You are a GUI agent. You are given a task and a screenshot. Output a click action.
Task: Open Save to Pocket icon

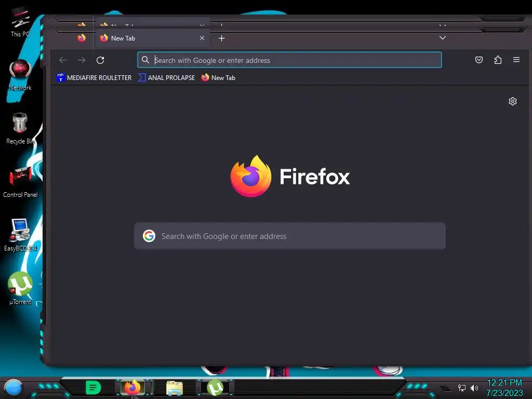[478, 60]
